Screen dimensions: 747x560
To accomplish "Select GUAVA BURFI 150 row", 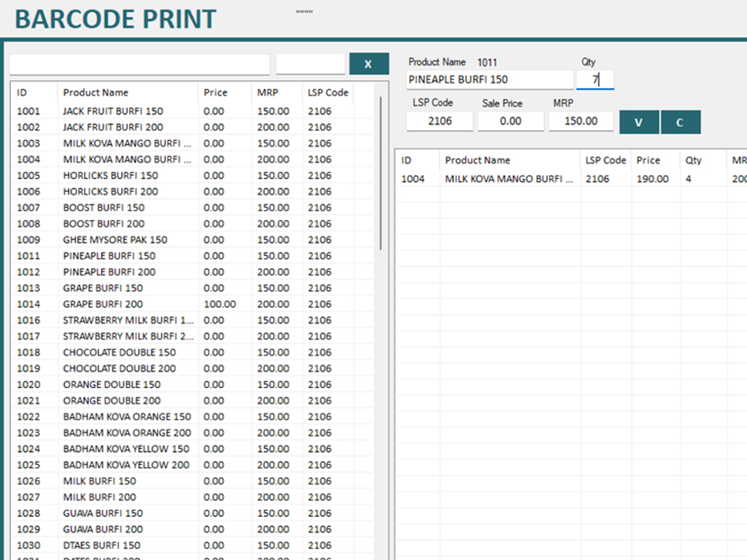I will [192, 513].
